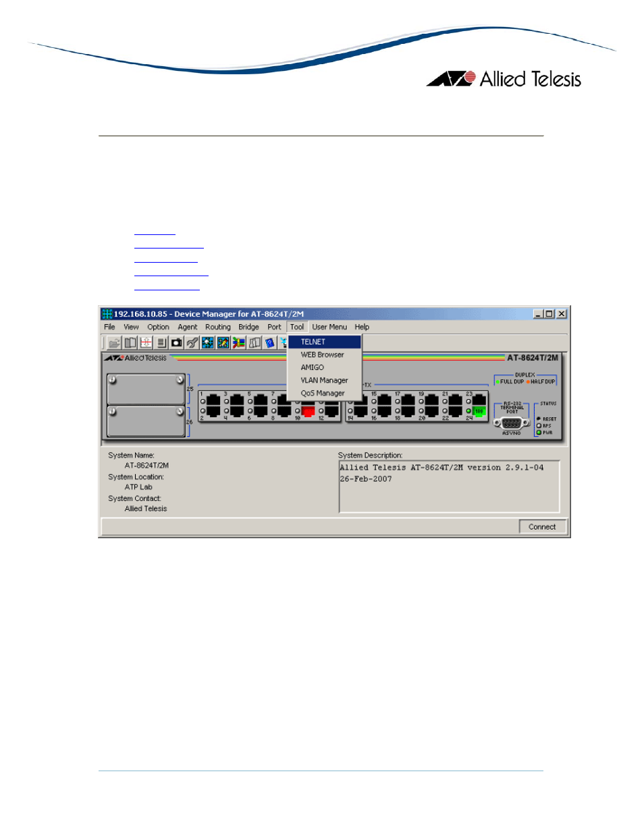
Task: Click the PWR status LED
Action: [539, 432]
